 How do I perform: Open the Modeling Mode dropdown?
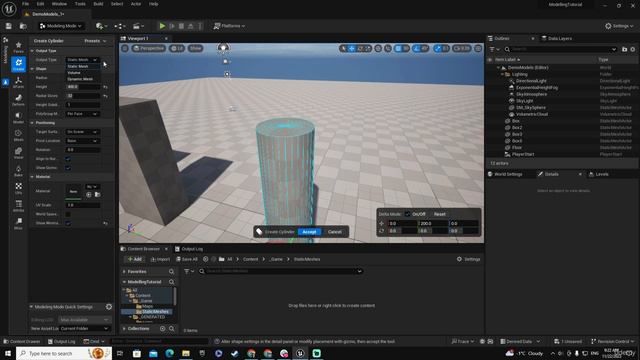click(61, 26)
